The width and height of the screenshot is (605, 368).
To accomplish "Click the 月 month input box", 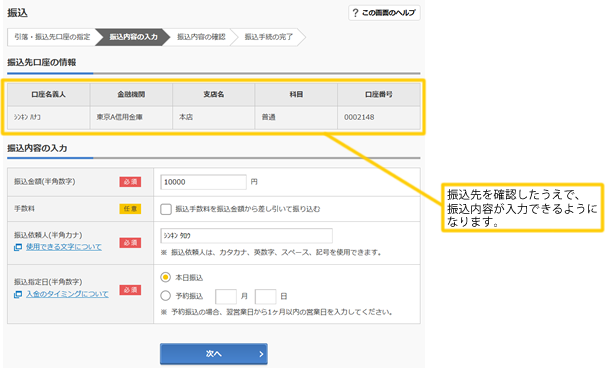I will click(226, 297).
